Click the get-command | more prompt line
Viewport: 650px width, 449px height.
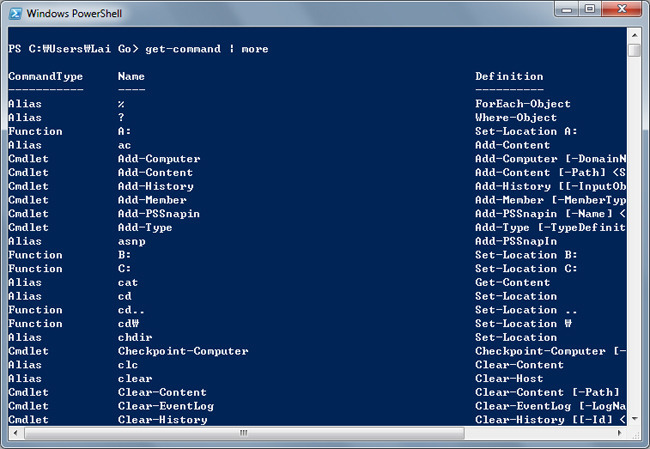coord(138,49)
